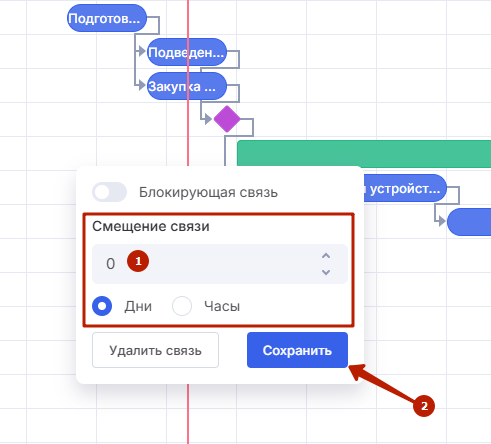Select the Часы radio button

[x=182, y=306]
